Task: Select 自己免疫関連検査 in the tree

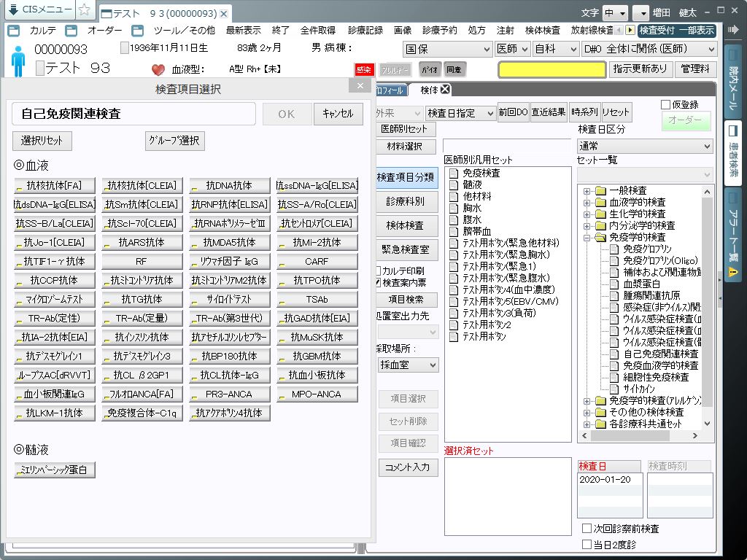Action: point(660,354)
